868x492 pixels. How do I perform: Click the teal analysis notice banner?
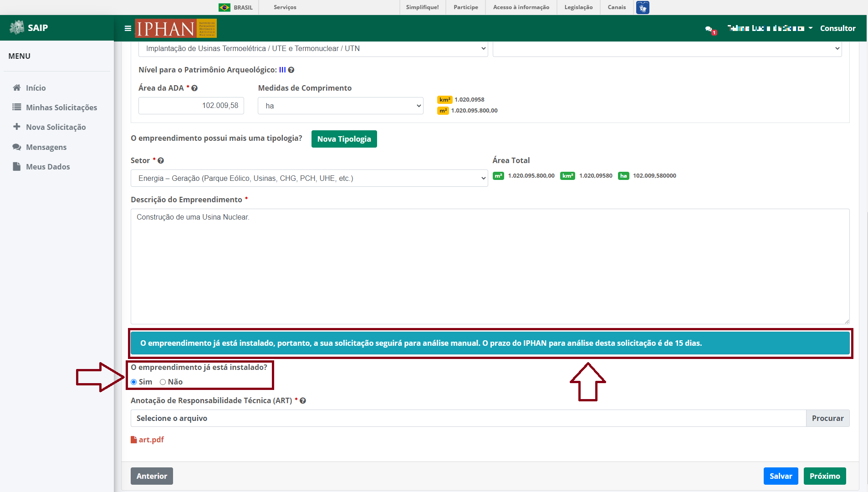click(490, 343)
